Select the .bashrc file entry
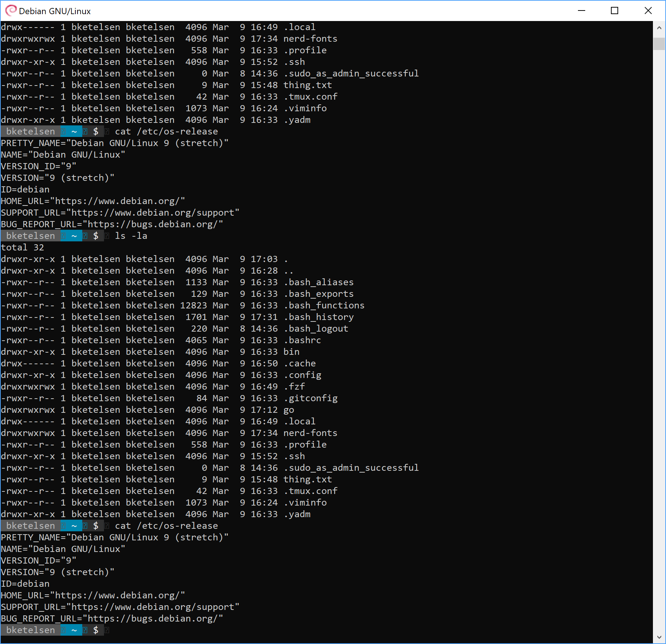This screenshot has width=666, height=644. coord(303,340)
